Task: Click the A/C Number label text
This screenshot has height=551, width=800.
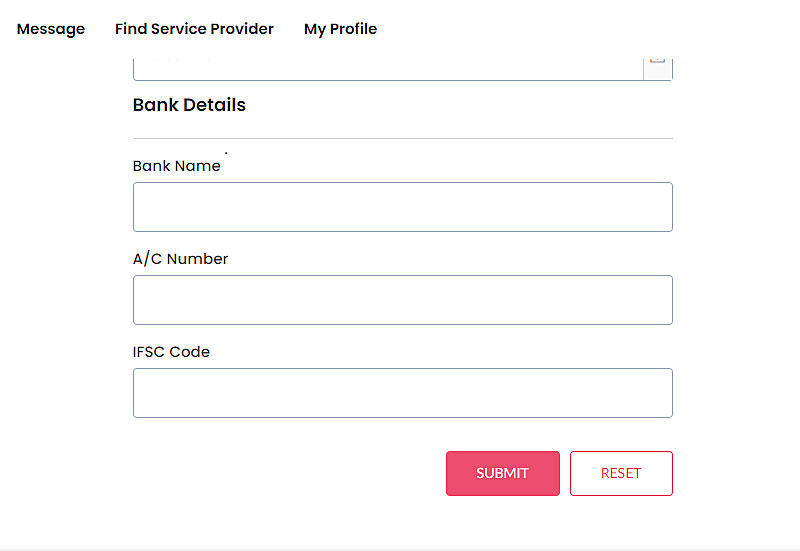Action: [x=180, y=259]
